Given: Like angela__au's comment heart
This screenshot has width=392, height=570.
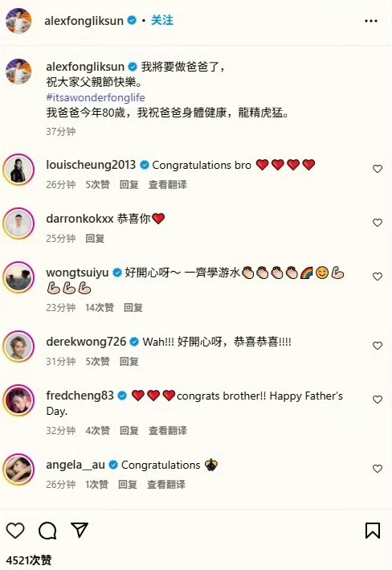Looking at the screenshot, I should point(378,469).
